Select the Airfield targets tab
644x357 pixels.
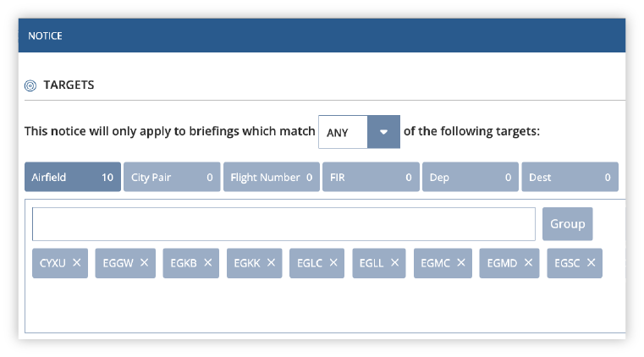(73, 177)
